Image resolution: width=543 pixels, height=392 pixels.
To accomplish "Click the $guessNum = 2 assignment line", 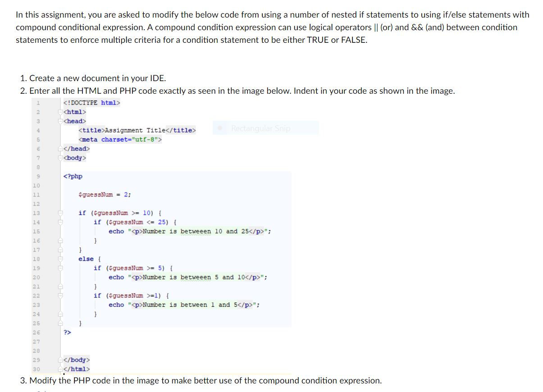I will (105, 194).
